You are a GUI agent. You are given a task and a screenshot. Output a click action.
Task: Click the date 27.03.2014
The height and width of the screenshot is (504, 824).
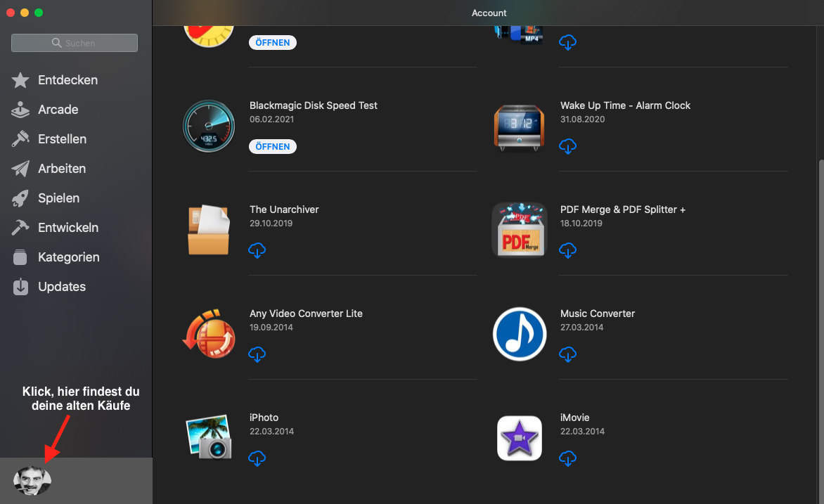(x=581, y=328)
